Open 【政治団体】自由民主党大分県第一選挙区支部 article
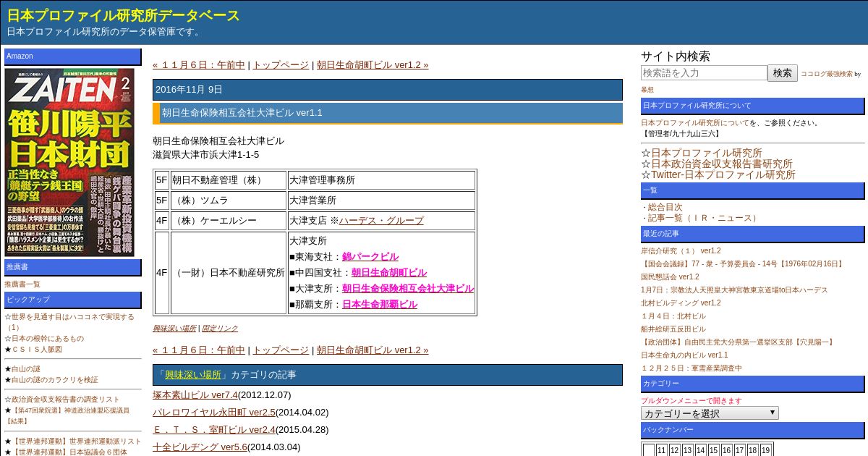The width and height of the screenshot is (868, 456). coord(739,342)
